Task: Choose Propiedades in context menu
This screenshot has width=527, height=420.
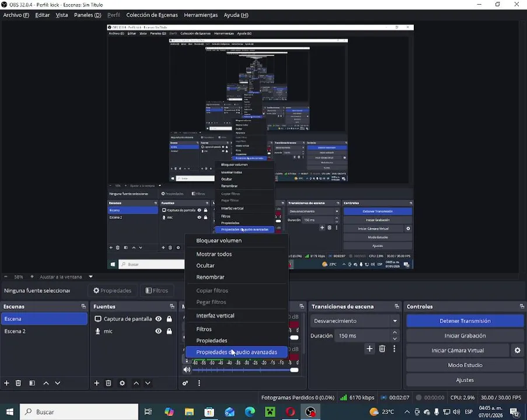Action: coord(236,340)
